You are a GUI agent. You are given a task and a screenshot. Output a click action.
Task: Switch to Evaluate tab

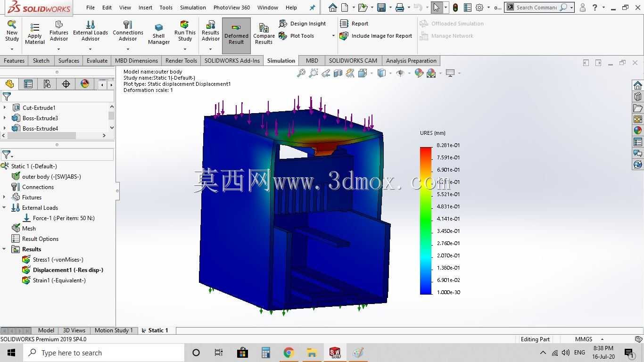(x=97, y=60)
